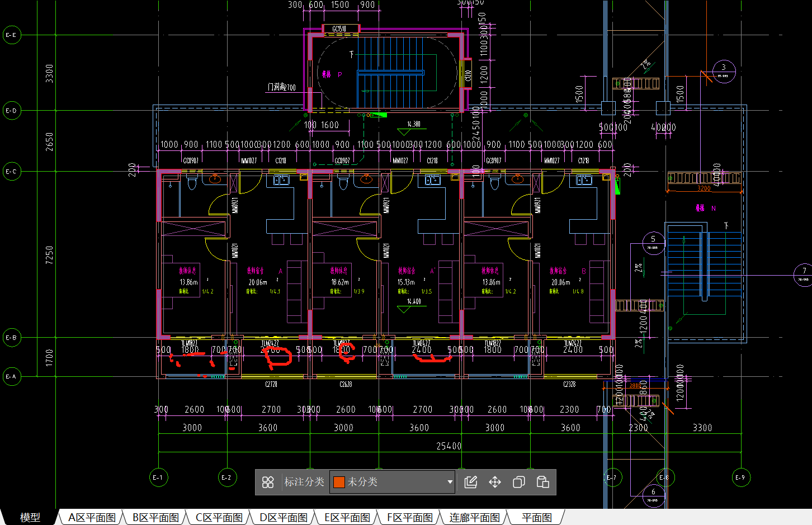The image size is (812, 525).
Task: Click the E-E axis bubble
Action: [x=12, y=35]
